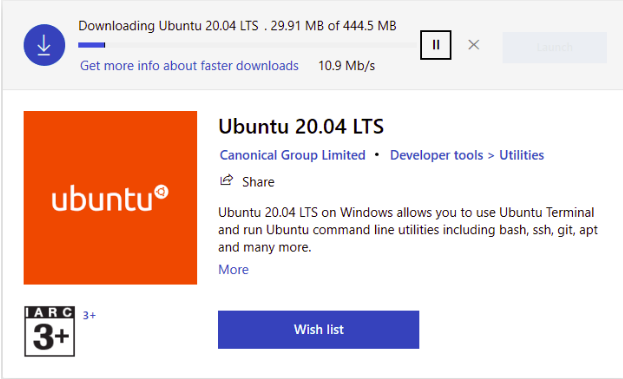The width and height of the screenshot is (623, 379).
Task: Click the orange Ubuntu logo tile
Action: click(x=110, y=197)
